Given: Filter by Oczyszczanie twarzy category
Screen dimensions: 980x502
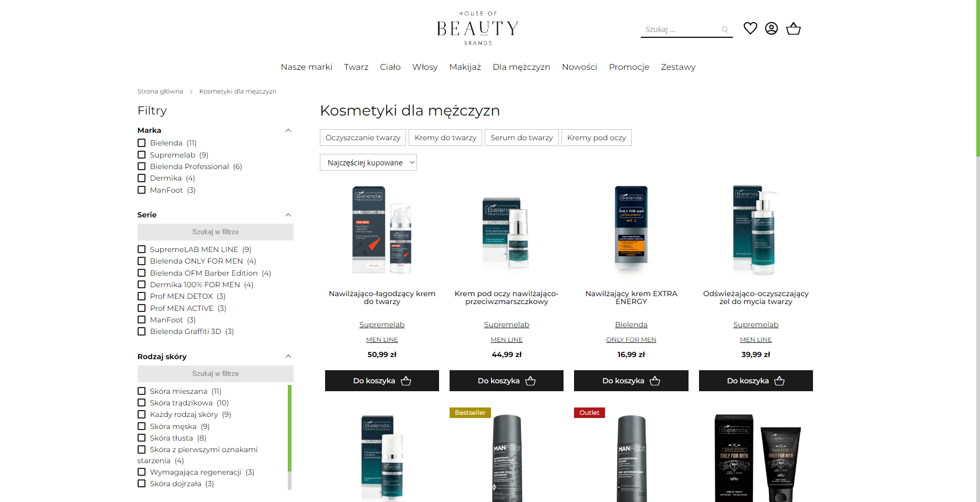Looking at the screenshot, I should 363,138.
